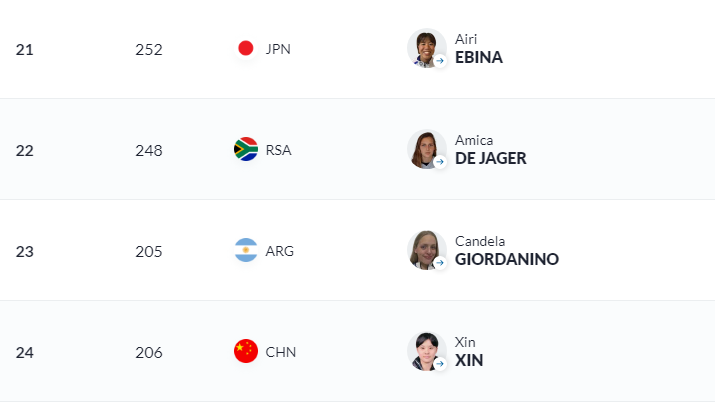
Task: Select Xin Xin's profile photo
Action: (426, 351)
